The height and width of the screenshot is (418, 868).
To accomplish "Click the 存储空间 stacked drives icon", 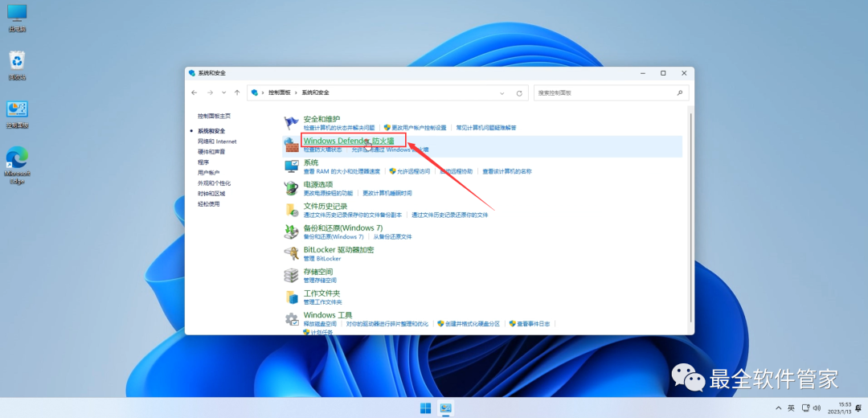I will pyautogui.click(x=291, y=275).
